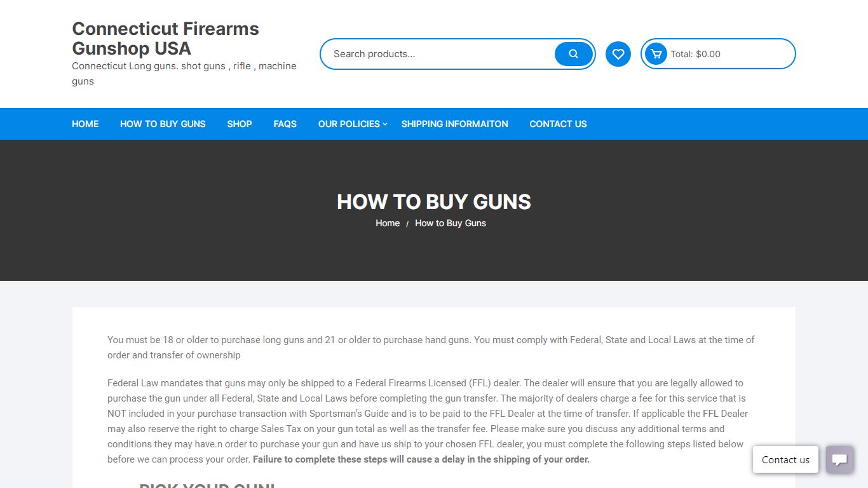Click the 'You must be 18 or older' paragraph
868x488 pixels.
tap(431, 348)
